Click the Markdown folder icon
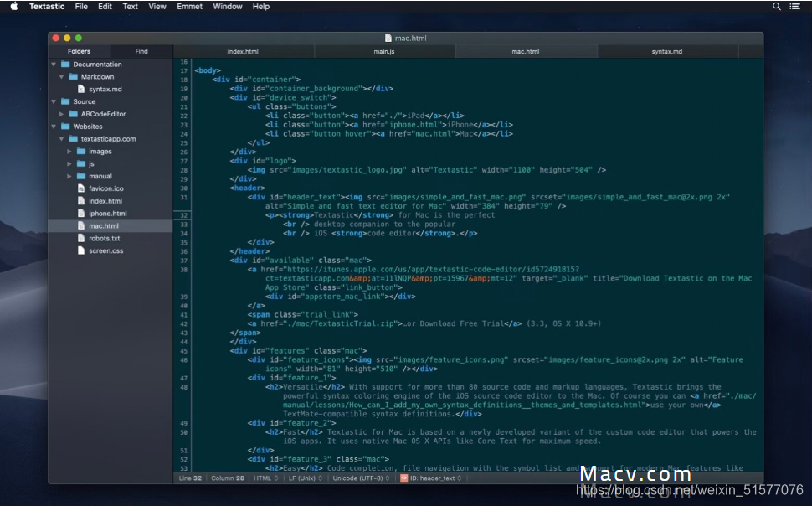812x506 pixels. point(73,77)
